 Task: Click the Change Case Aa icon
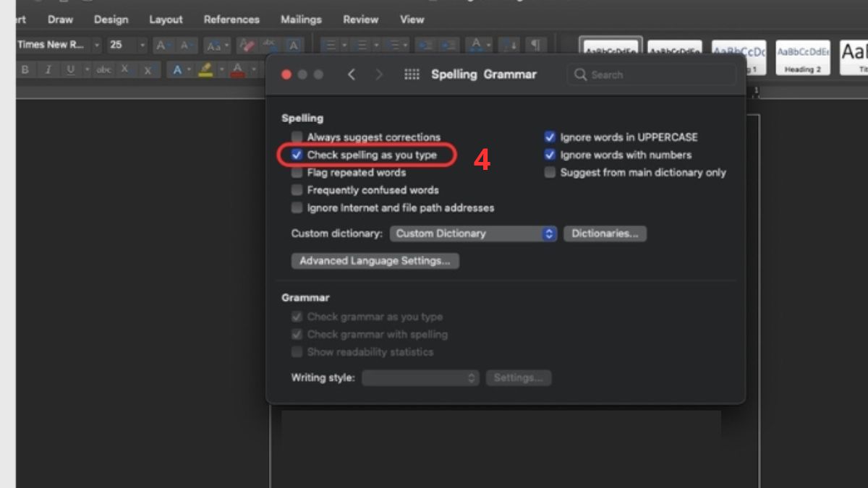214,46
